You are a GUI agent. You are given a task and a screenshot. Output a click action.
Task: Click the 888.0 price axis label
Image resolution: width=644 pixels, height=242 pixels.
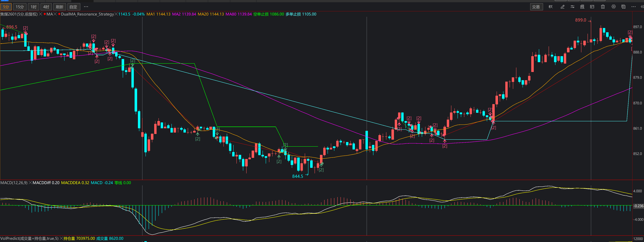(x=638, y=52)
